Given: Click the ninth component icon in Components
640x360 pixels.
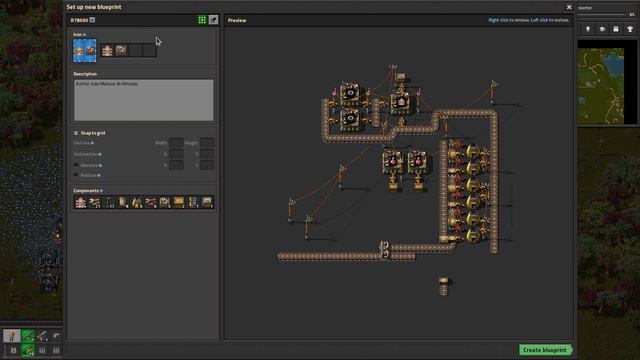Looking at the screenshot, I should point(193,202).
